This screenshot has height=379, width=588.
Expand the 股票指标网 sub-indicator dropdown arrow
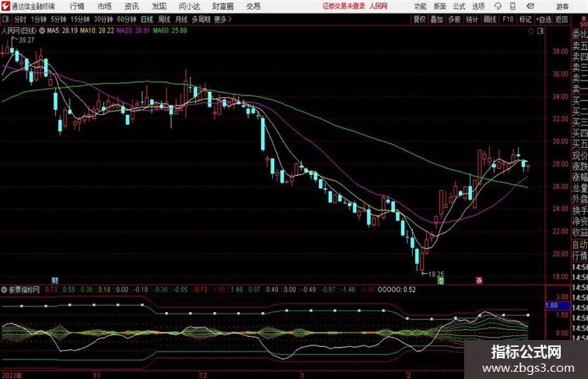(x=4, y=289)
